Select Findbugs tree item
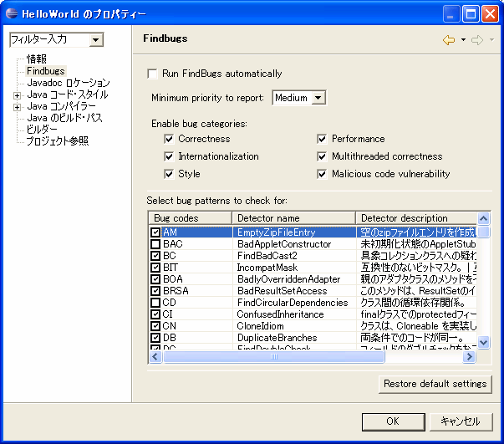The width and height of the screenshot is (504, 444). coord(46,71)
